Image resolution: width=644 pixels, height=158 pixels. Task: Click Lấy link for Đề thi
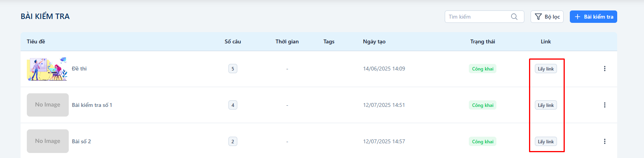click(546, 69)
